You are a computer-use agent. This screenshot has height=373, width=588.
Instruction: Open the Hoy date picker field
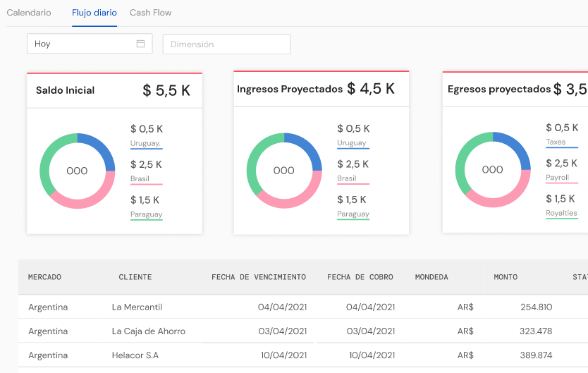tap(90, 44)
